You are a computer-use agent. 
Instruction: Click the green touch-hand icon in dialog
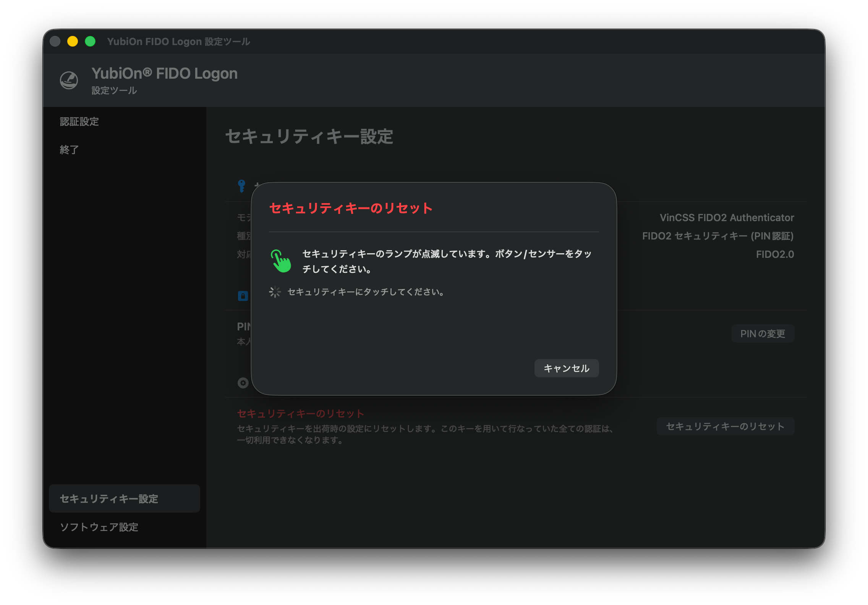[281, 261]
